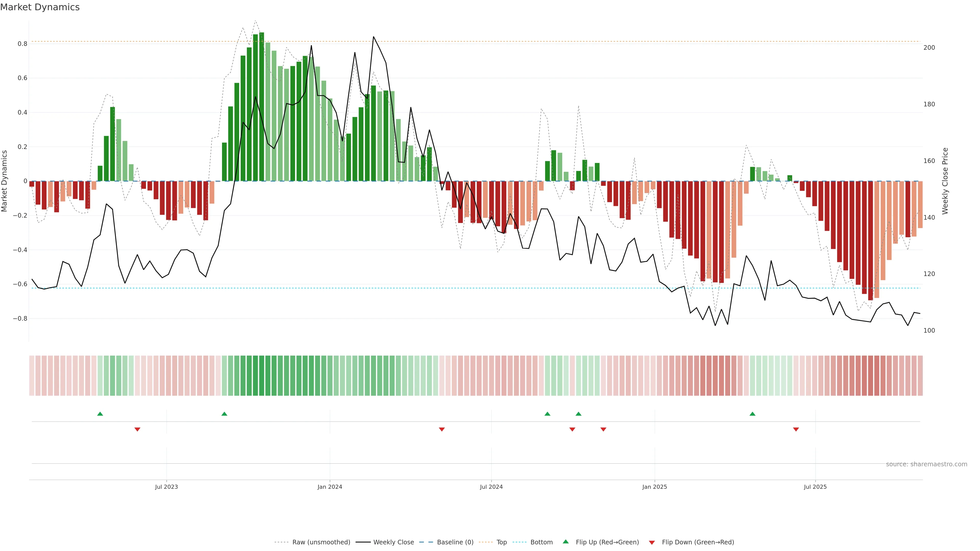
Task: Click the Jul 2023 axis label
Action: [x=166, y=487]
